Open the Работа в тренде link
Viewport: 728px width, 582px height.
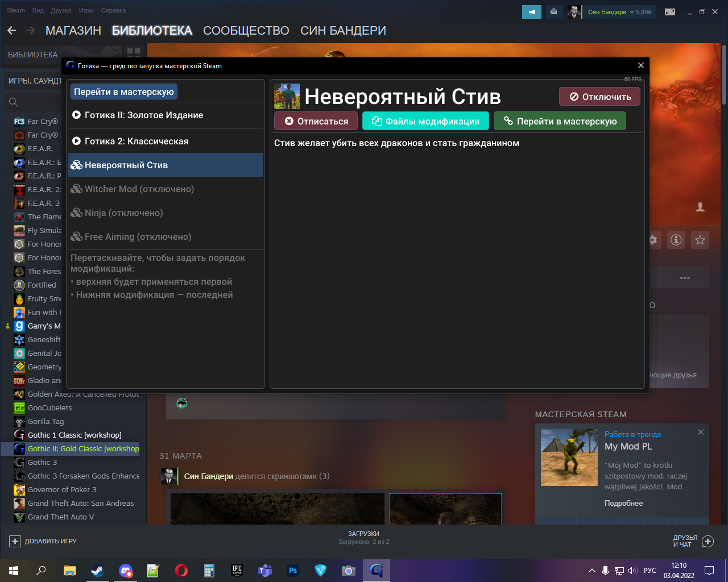coord(632,434)
